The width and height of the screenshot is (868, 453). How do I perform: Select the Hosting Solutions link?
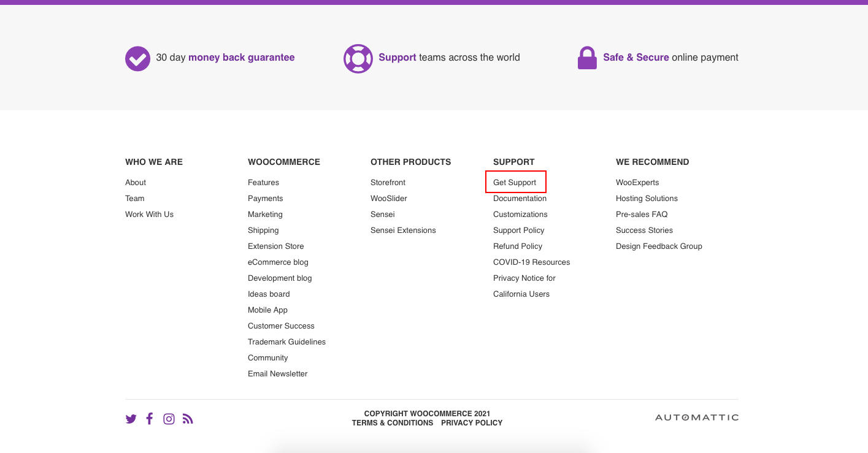(x=647, y=199)
